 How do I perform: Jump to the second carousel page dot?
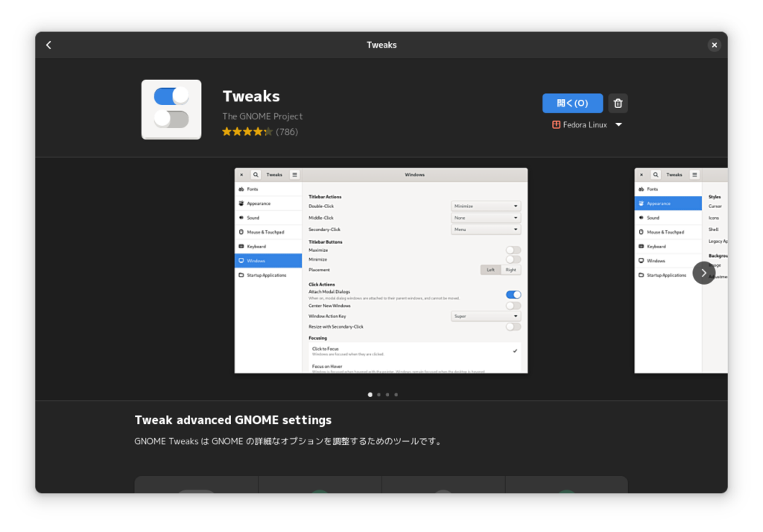379,395
